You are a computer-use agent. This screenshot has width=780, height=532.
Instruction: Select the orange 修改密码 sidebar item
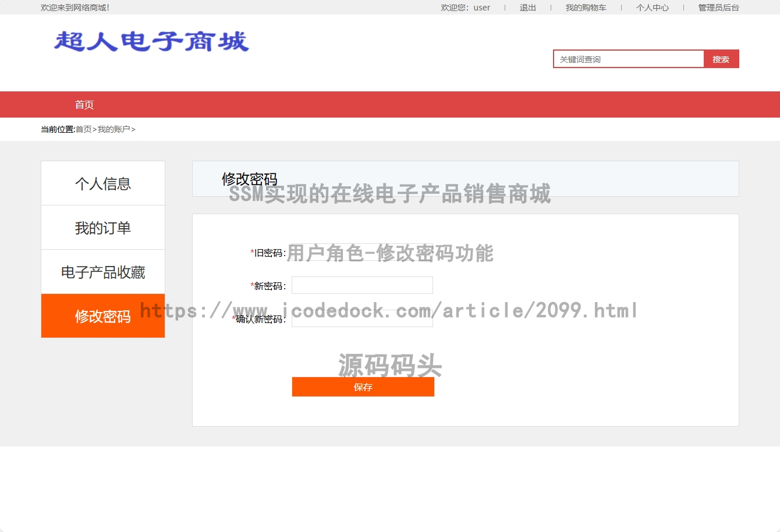tap(103, 316)
